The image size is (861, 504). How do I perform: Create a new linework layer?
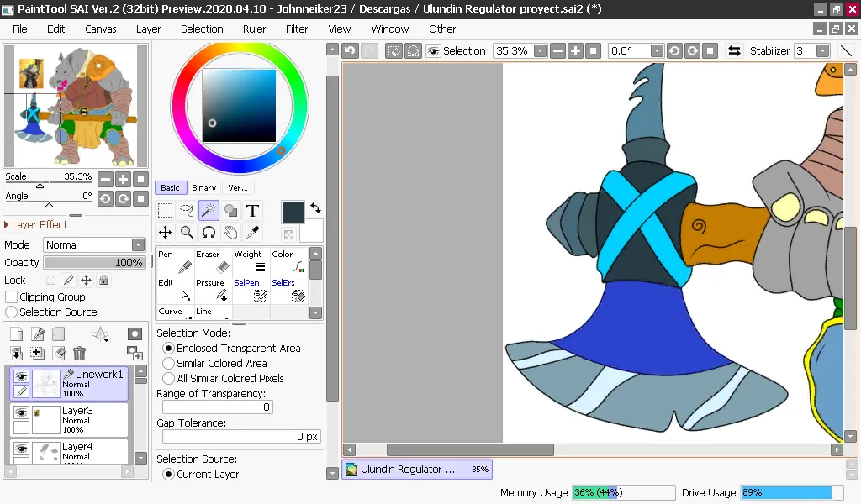click(38, 334)
